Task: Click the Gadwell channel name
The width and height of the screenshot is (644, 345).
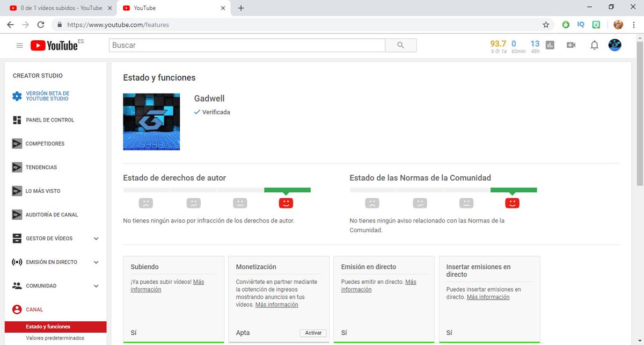Action: [209, 98]
